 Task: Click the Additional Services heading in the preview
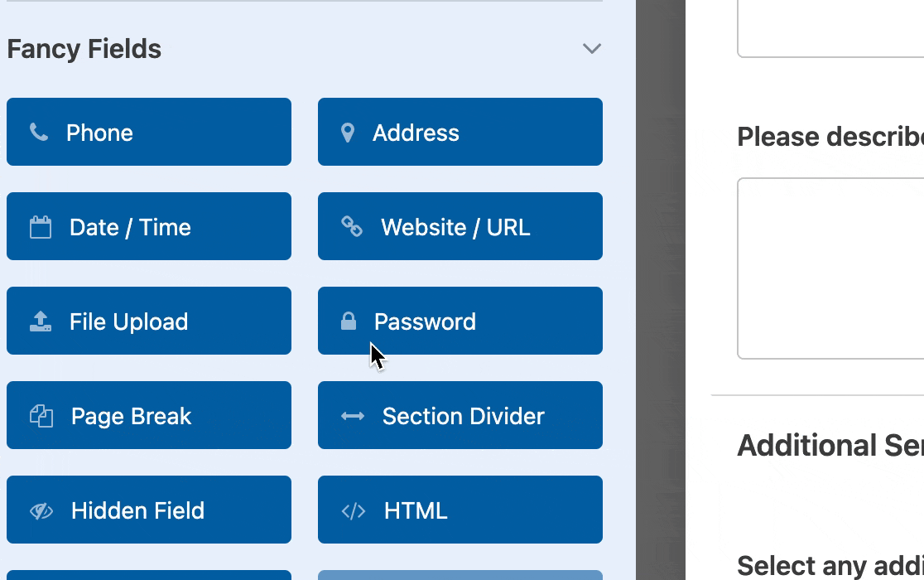[x=828, y=445]
